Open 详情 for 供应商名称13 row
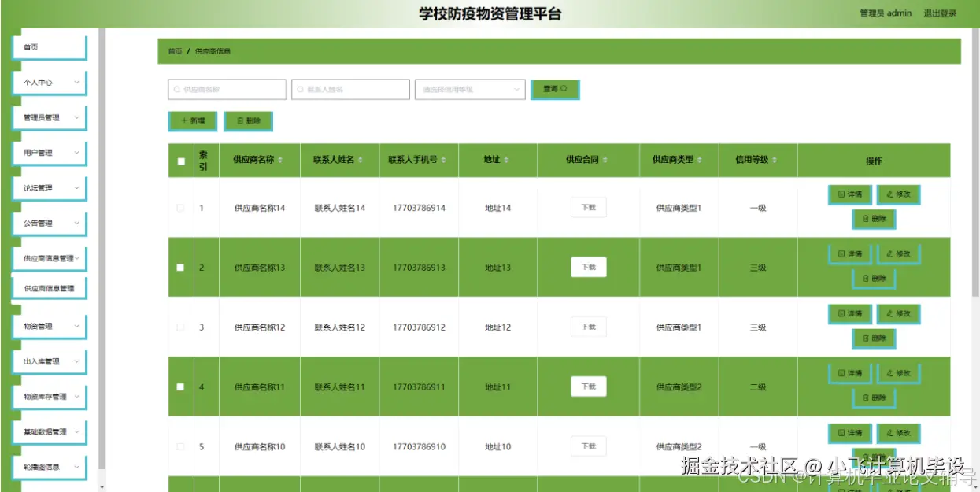 (850, 254)
